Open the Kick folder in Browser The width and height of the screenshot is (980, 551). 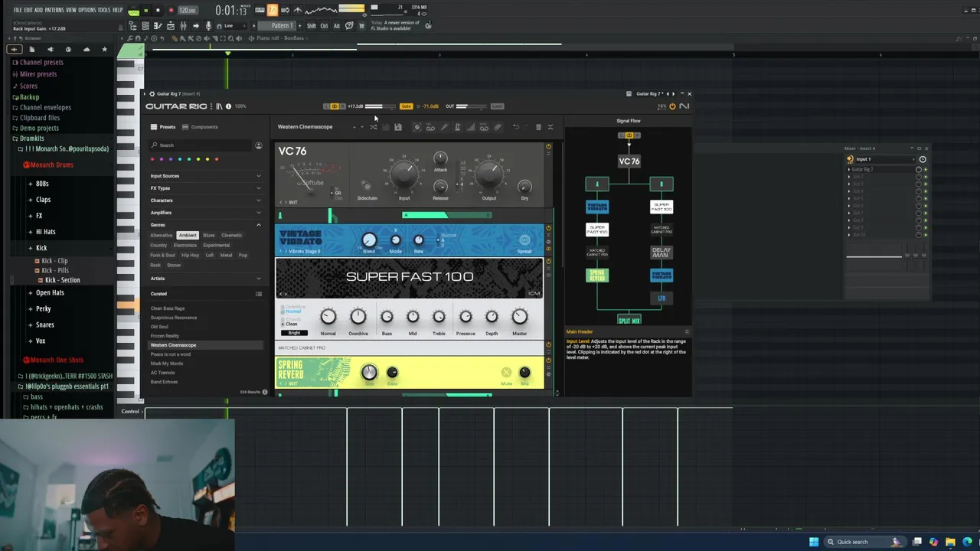(x=41, y=248)
